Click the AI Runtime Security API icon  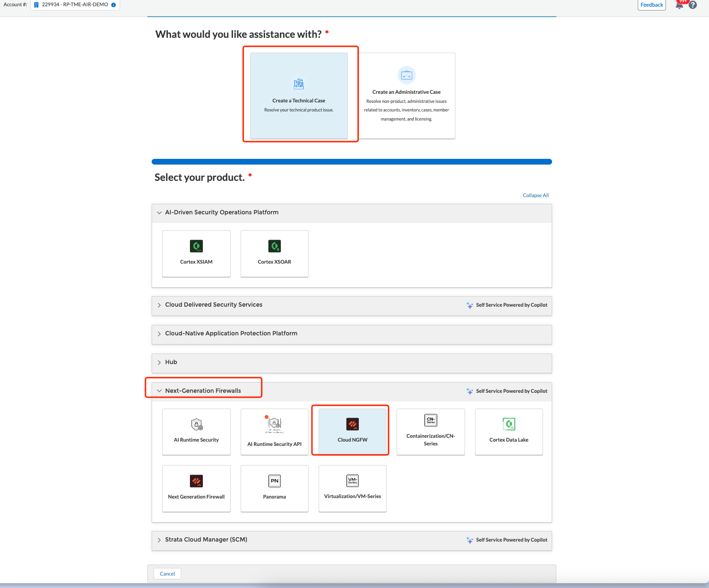click(275, 424)
